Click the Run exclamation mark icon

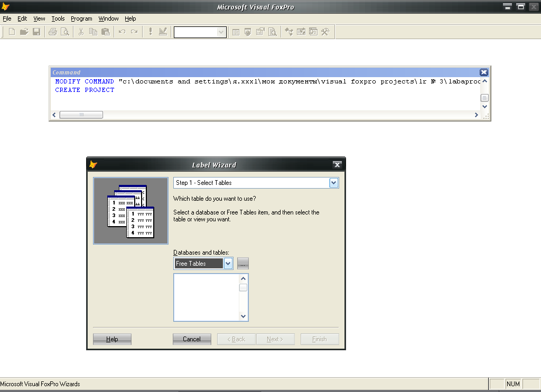click(151, 32)
